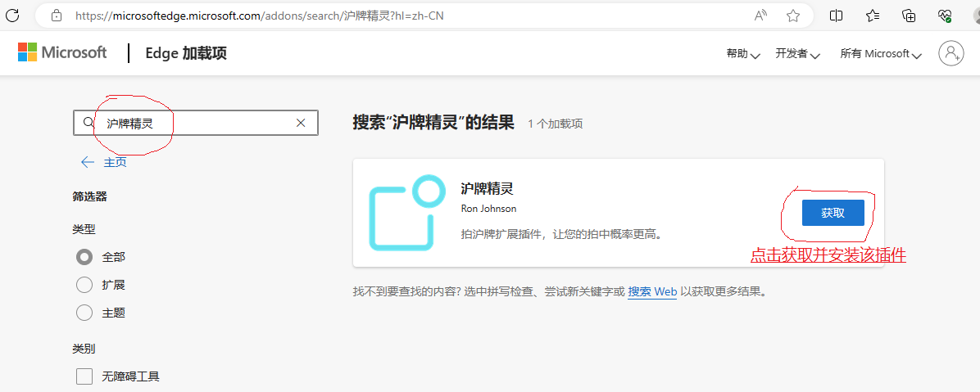Open the sign-in account icon

951,53
